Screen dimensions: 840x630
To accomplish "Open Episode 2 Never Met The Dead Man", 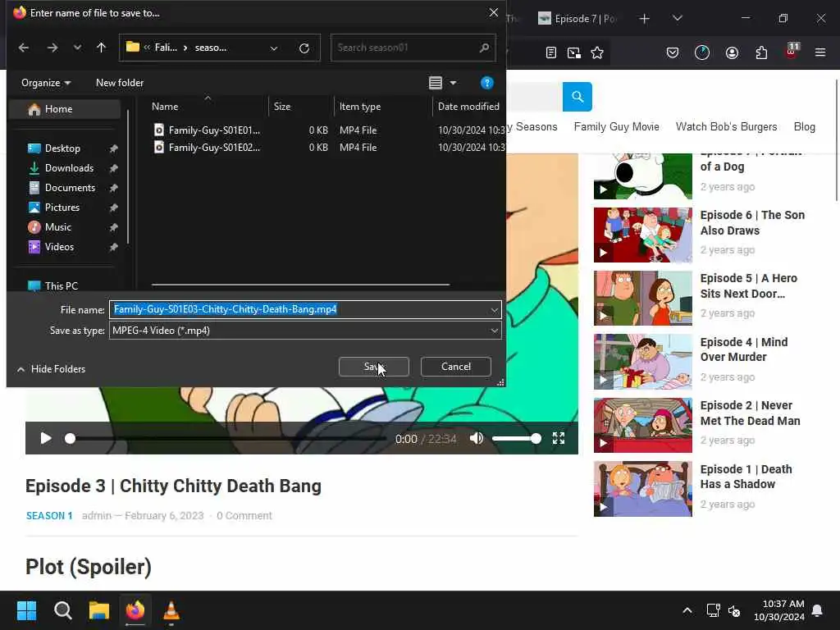I will click(750, 413).
